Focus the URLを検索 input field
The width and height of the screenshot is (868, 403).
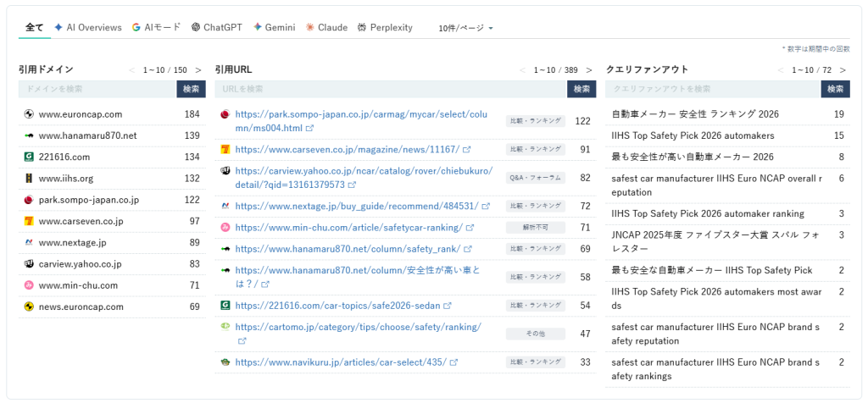pos(391,89)
